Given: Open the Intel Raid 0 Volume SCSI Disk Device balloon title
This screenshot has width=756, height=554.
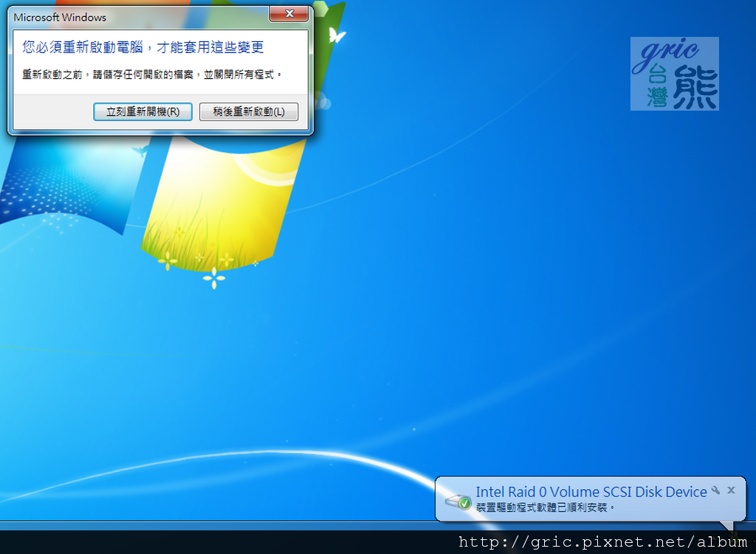Looking at the screenshot, I should [x=591, y=492].
